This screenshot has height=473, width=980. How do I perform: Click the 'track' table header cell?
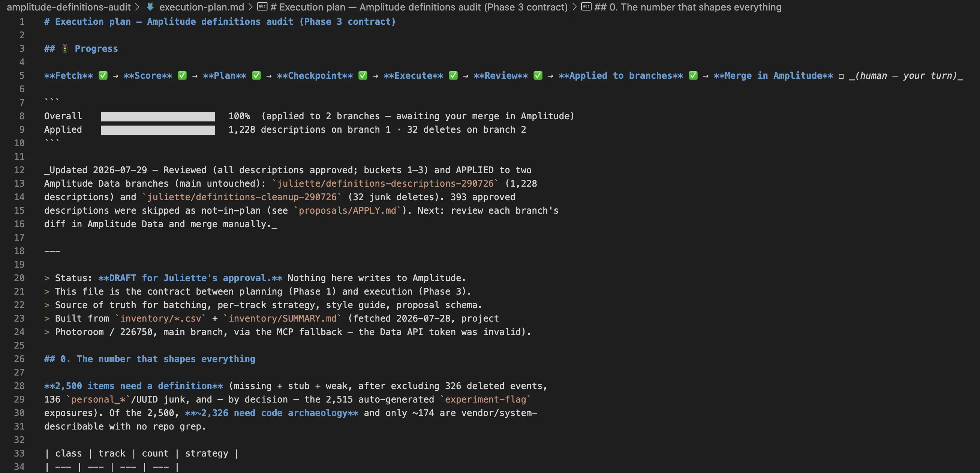coord(112,453)
